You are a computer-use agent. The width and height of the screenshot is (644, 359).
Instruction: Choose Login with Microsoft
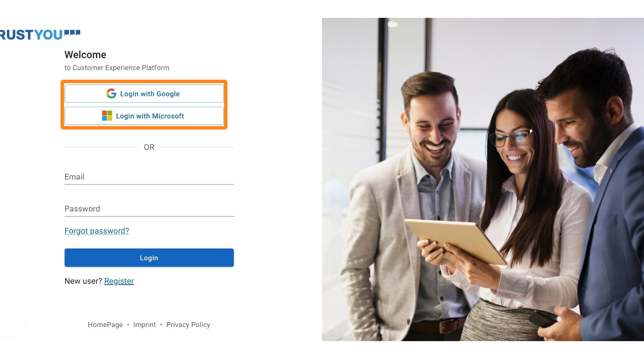click(x=144, y=116)
